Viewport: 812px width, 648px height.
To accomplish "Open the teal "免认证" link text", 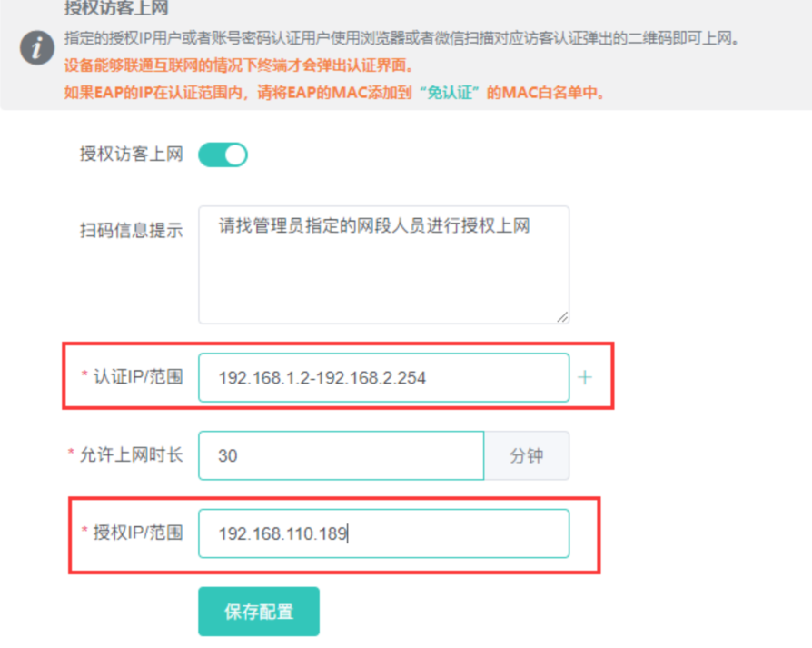I will [x=451, y=93].
